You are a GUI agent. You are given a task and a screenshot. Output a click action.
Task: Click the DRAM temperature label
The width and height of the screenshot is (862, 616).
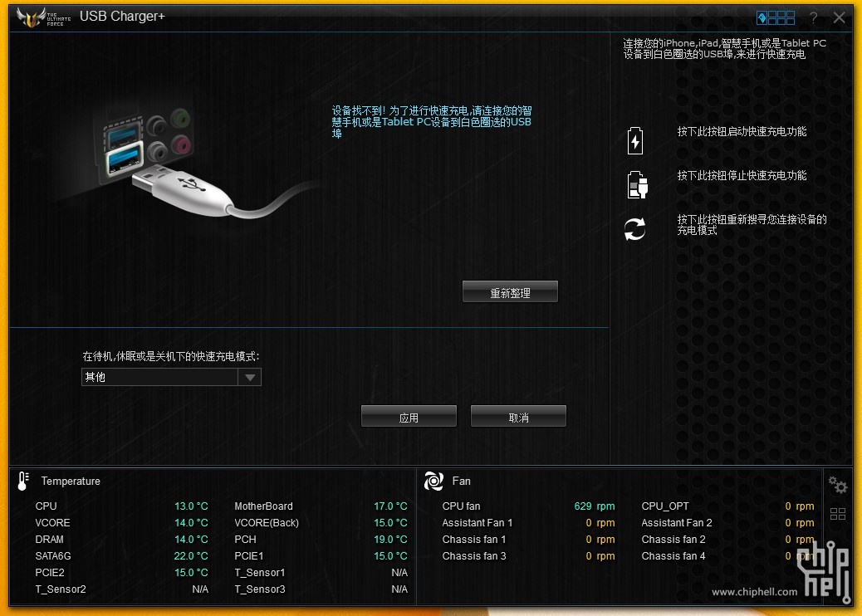click(50, 539)
